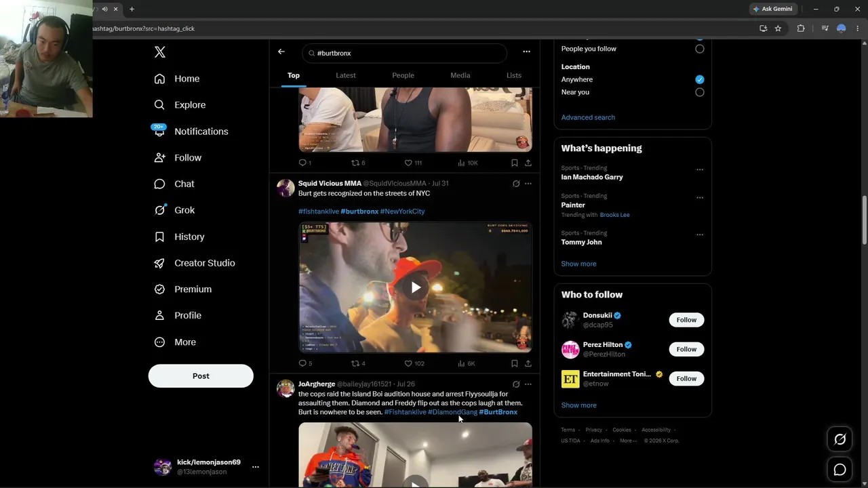Play the Burt recognized in NYC video

[x=415, y=287]
